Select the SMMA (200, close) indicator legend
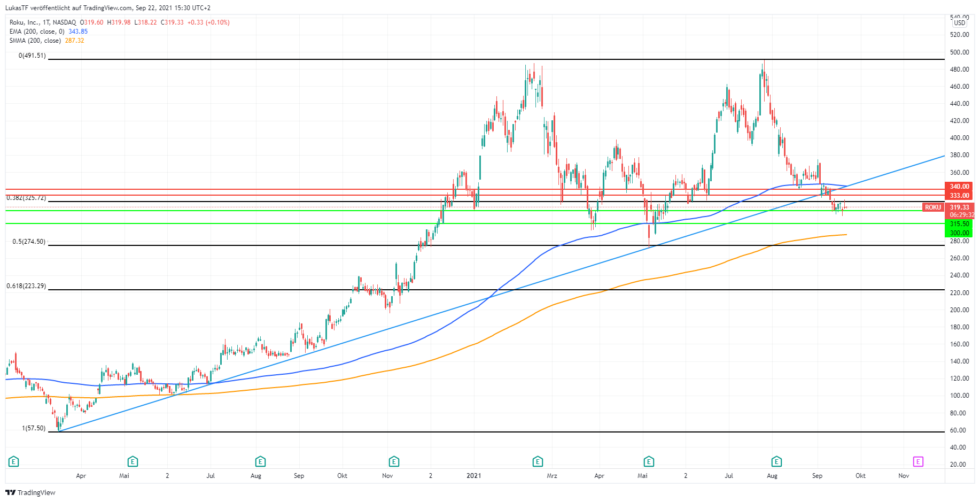The height and width of the screenshot is (502, 980). pyautogui.click(x=35, y=41)
